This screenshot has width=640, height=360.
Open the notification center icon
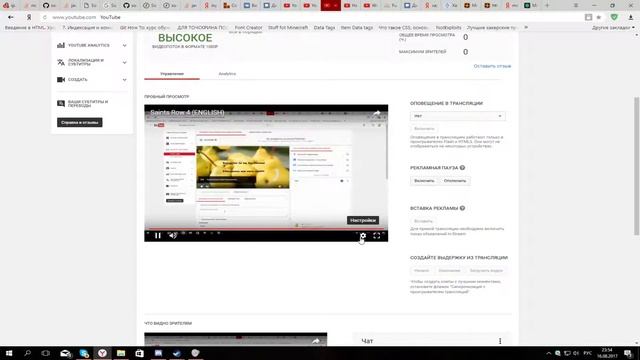pos(629,353)
